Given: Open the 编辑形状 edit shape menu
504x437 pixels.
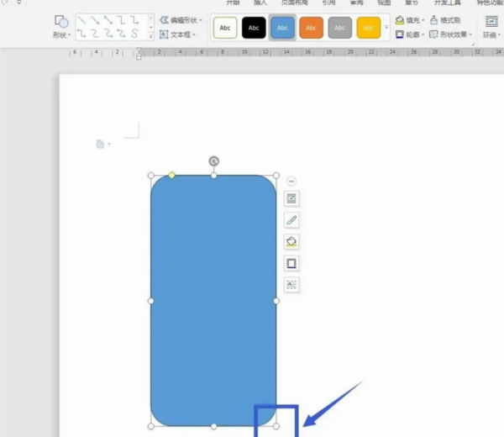Looking at the screenshot, I should pyautogui.click(x=181, y=20).
